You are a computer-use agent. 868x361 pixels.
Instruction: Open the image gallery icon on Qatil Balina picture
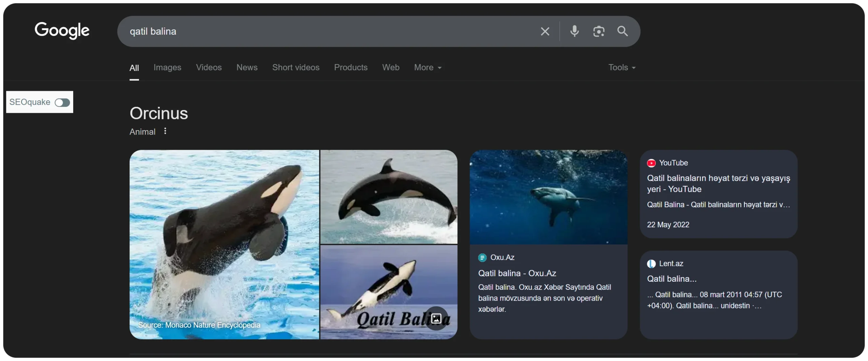436,318
